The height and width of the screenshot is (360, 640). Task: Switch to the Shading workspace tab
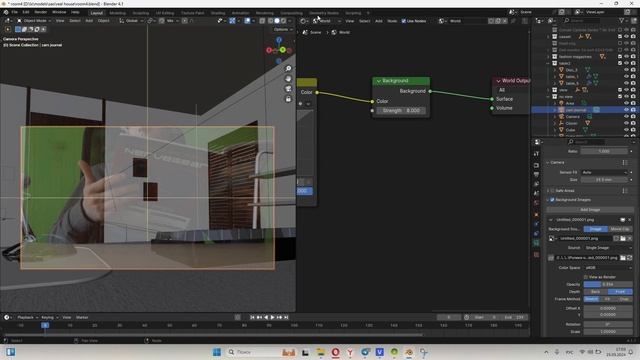[x=218, y=13]
